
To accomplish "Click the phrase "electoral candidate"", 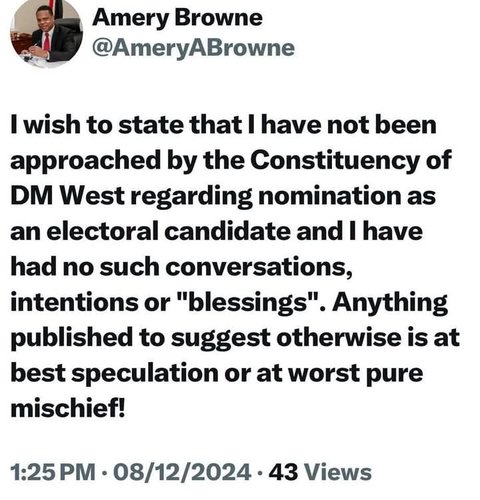I will tap(169, 231).
